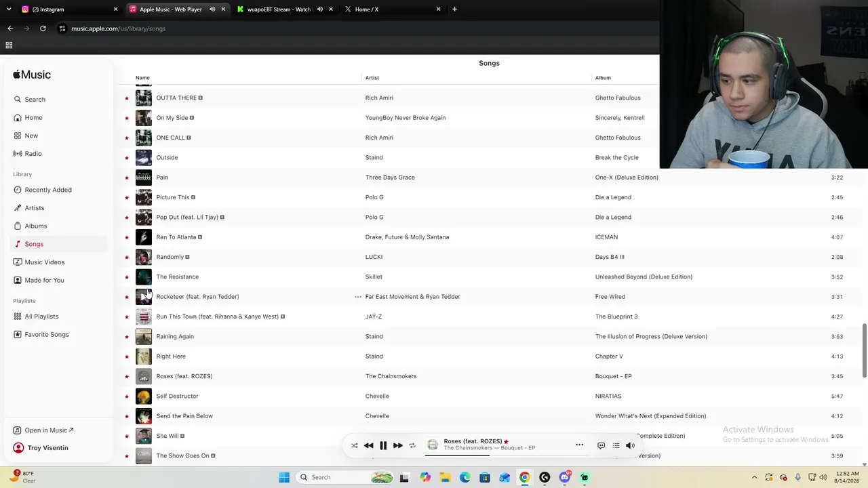Open the Up Next queue list

click(616, 445)
